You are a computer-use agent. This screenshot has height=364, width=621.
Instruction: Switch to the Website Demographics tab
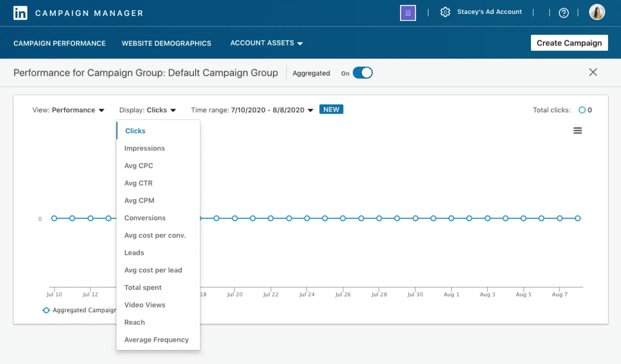(166, 43)
